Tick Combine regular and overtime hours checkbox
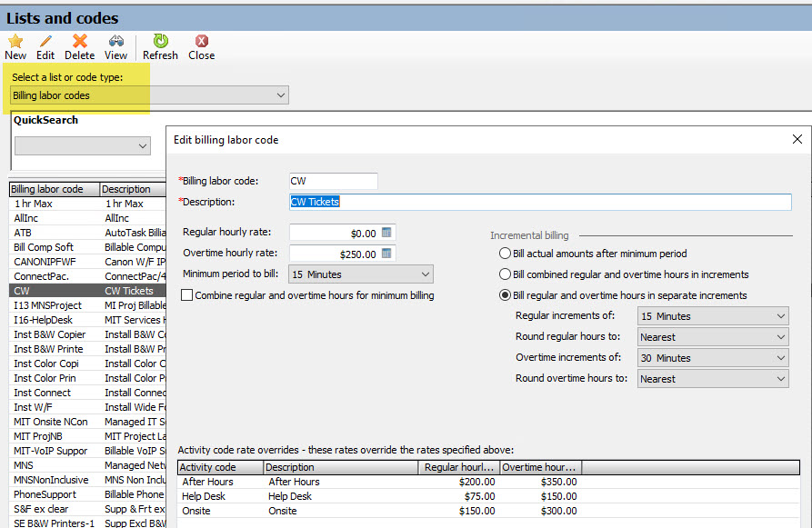812x528 pixels. coord(187,295)
